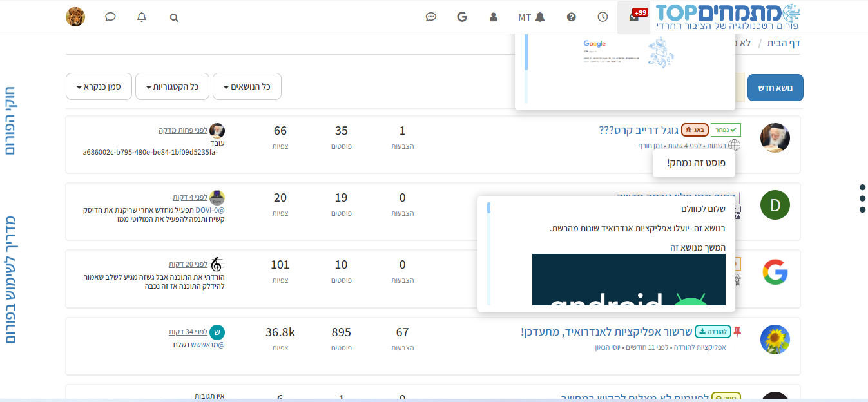Click the help question mark icon
This screenshot has width=868, height=402.
click(x=571, y=17)
